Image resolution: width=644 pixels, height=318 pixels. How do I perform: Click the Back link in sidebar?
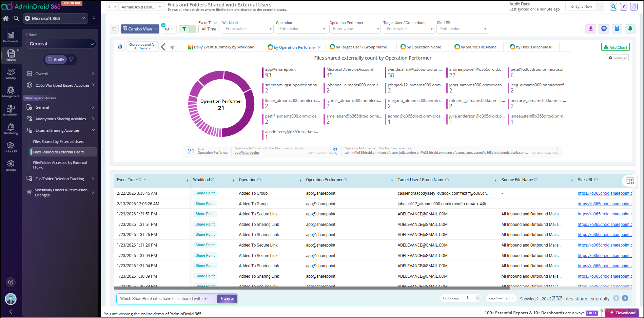click(x=31, y=35)
